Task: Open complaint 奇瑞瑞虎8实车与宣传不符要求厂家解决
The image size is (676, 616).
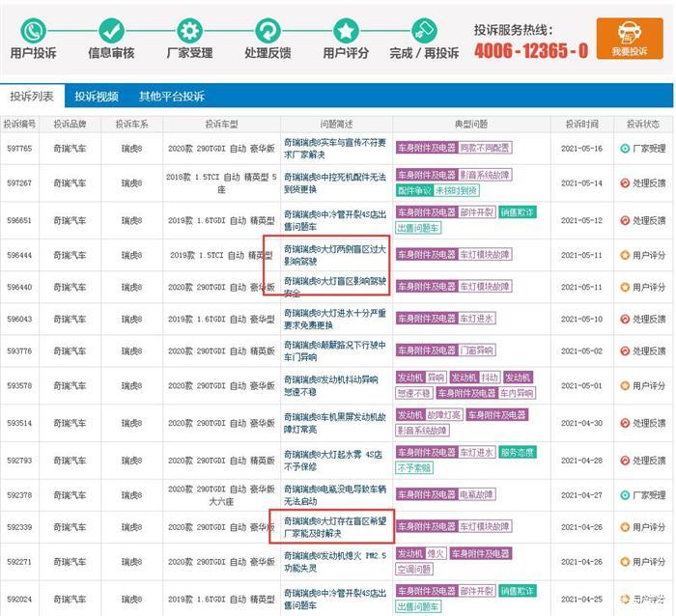Action: tap(335, 149)
